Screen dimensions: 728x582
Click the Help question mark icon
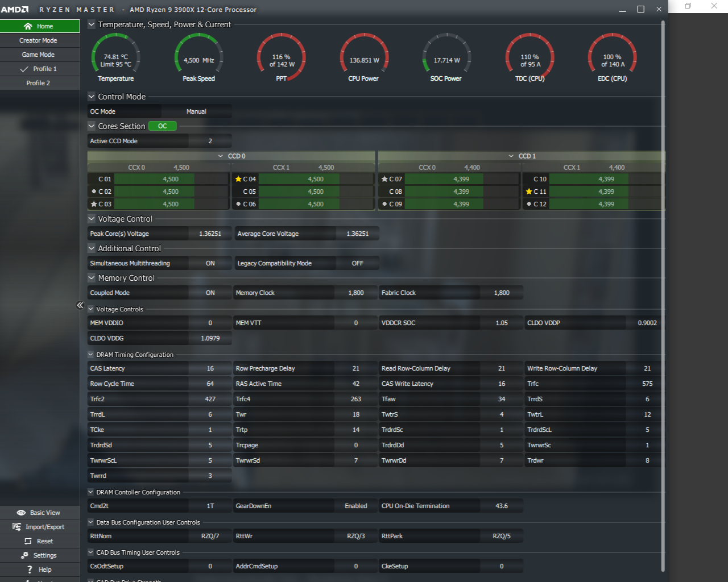[30, 569]
